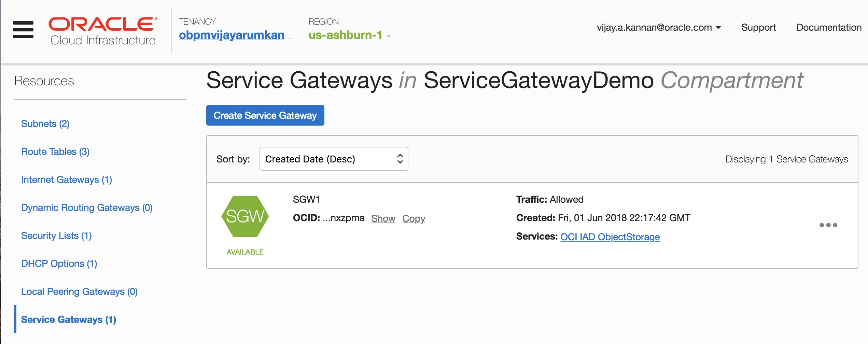The height and width of the screenshot is (344, 868).
Task: Click the Support link in header
Action: click(x=758, y=27)
